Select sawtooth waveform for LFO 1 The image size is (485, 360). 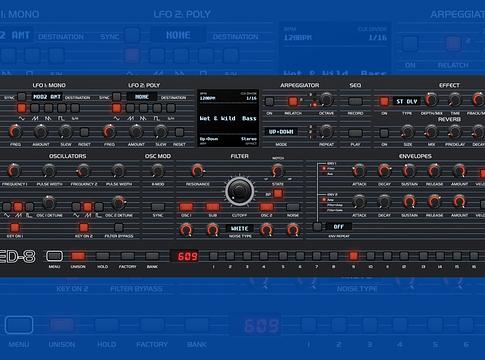tap(35, 108)
